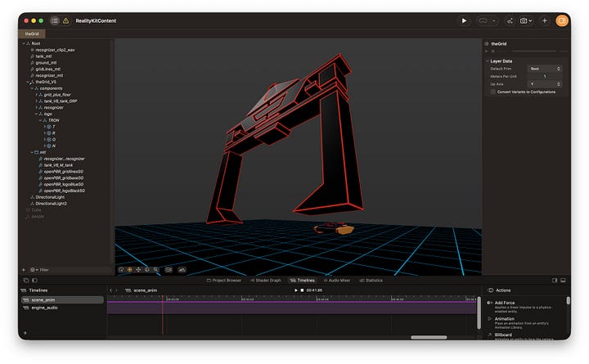The height and width of the screenshot is (364, 589).
Task: Click the yellow warning triangle icon
Action: [66, 20]
